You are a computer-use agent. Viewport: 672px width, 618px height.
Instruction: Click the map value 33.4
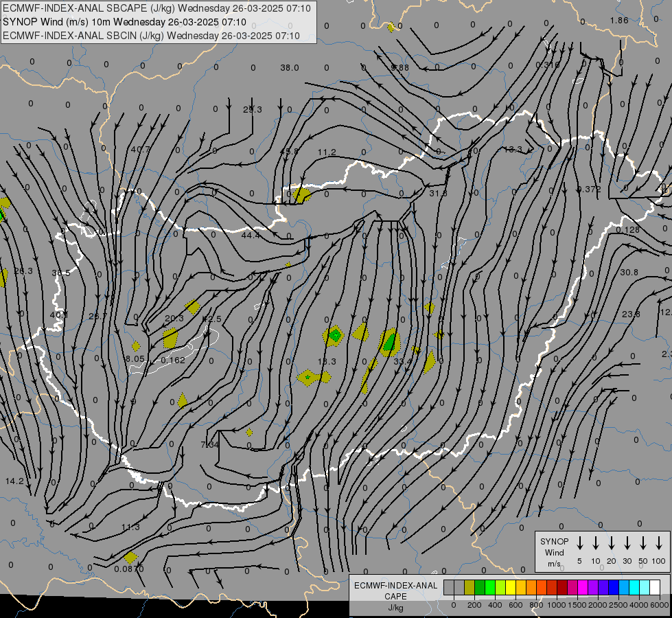[x=402, y=362]
